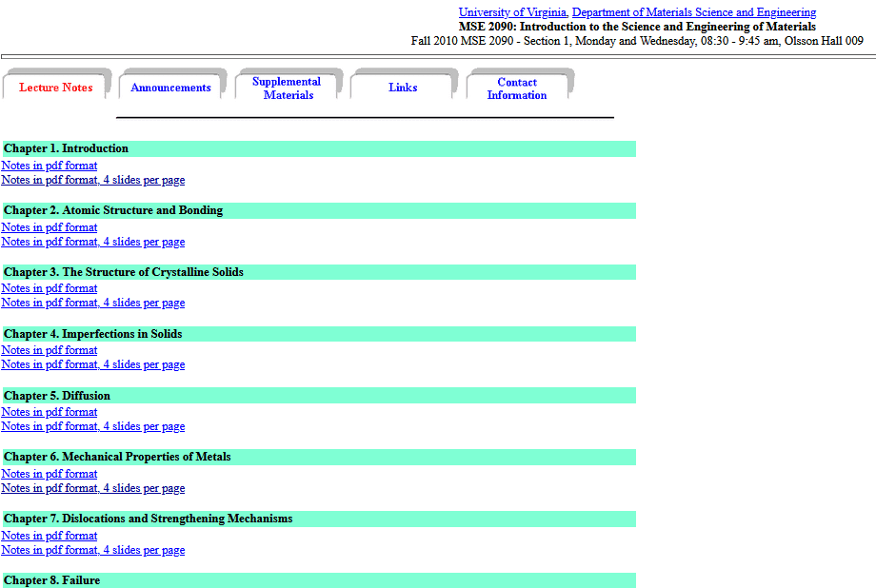Open Chapter 5 Diffusion notes pdf
Image resolution: width=876 pixels, height=588 pixels.
[x=50, y=412]
